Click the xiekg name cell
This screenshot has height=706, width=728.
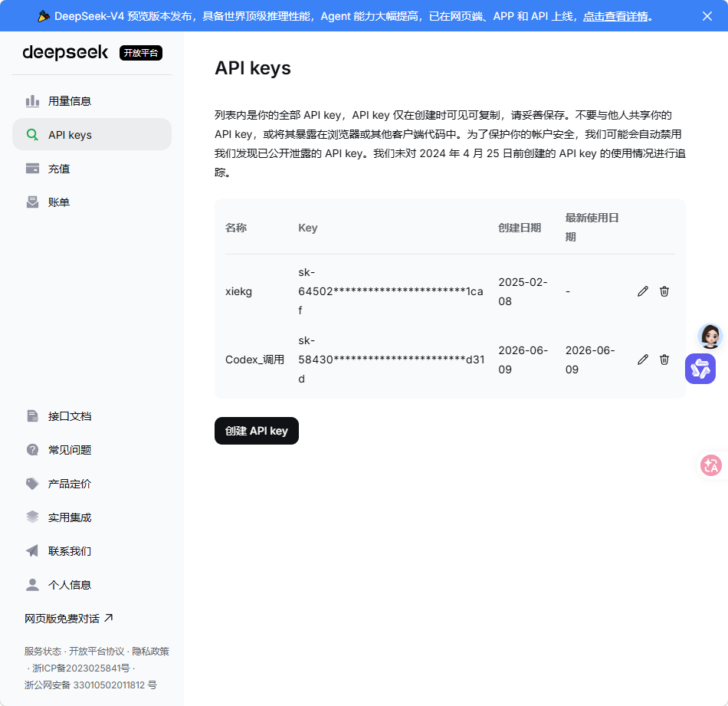tap(238, 291)
